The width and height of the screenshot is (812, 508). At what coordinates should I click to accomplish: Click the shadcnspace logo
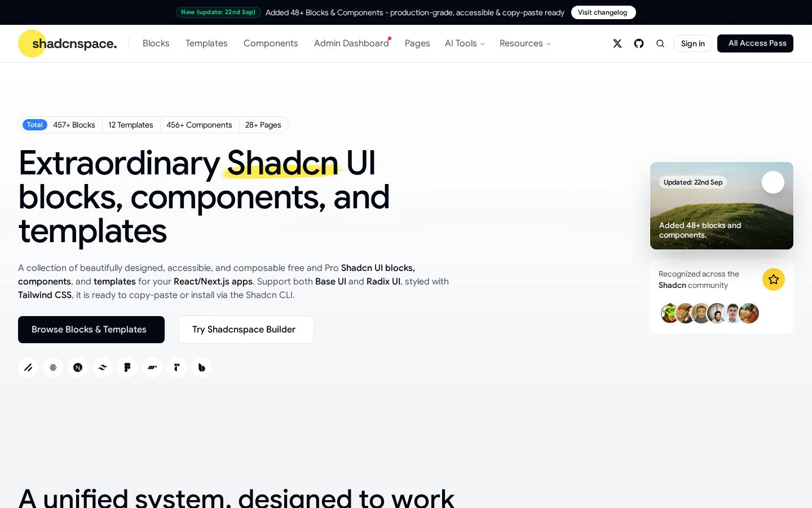tap(68, 43)
